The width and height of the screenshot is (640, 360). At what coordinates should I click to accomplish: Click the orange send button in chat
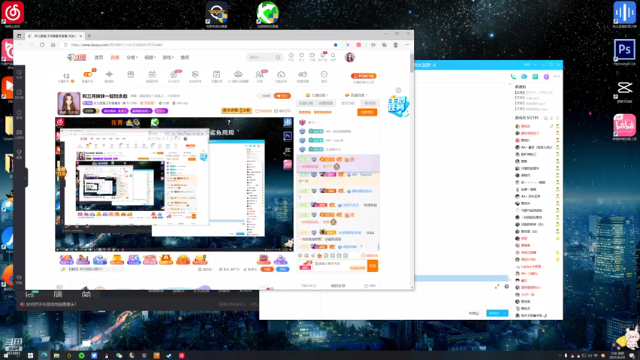tap(372, 265)
